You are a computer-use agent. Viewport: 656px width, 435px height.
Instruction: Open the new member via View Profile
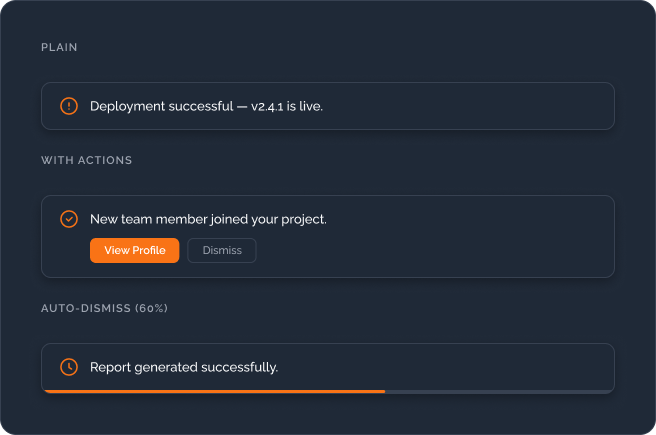[x=134, y=250]
